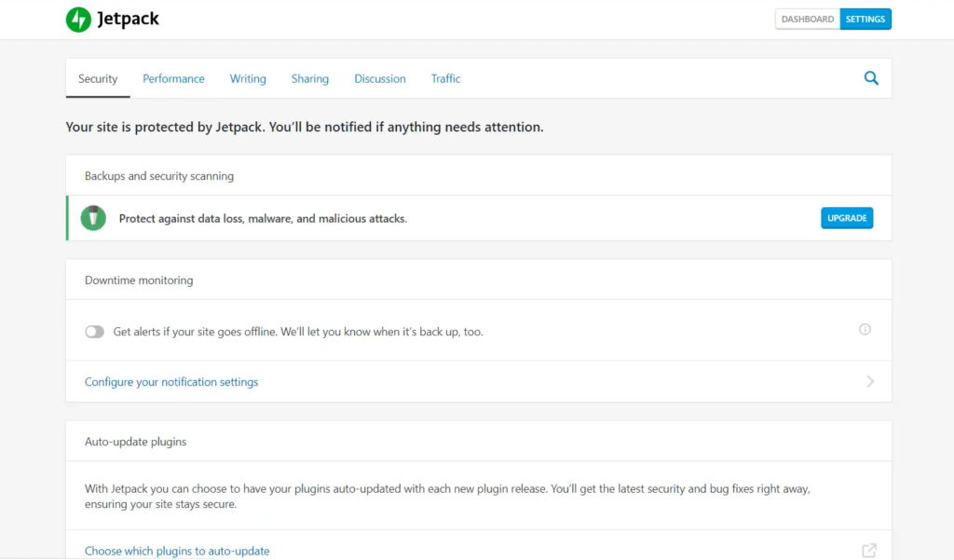Click the Jetpack wordmark text
Viewport: 954px width, 560px height.
point(129,20)
